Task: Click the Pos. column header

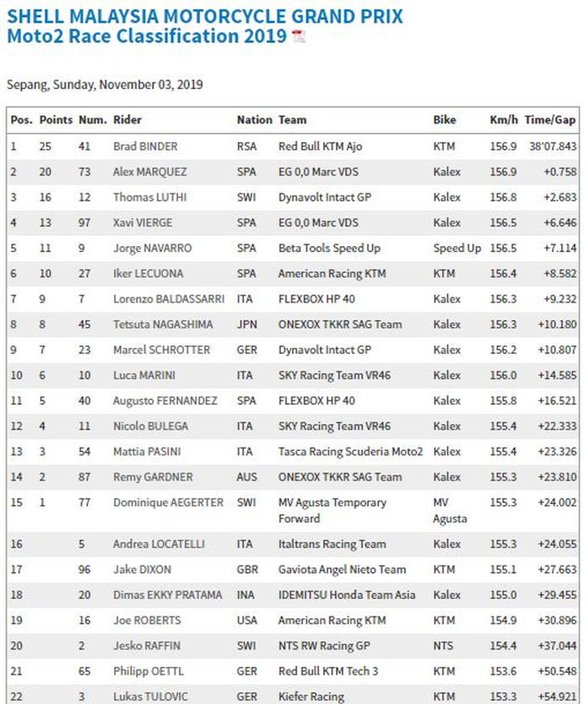Action: (x=21, y=120)
